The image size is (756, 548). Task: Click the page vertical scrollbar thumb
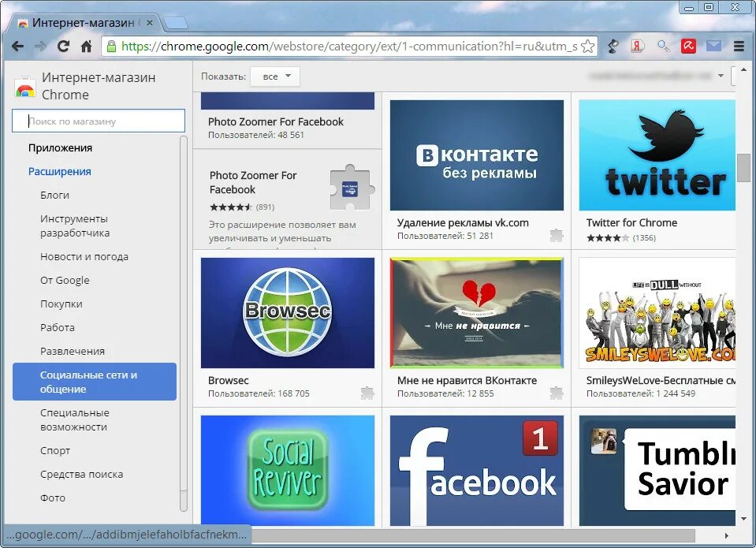(743, 167)
